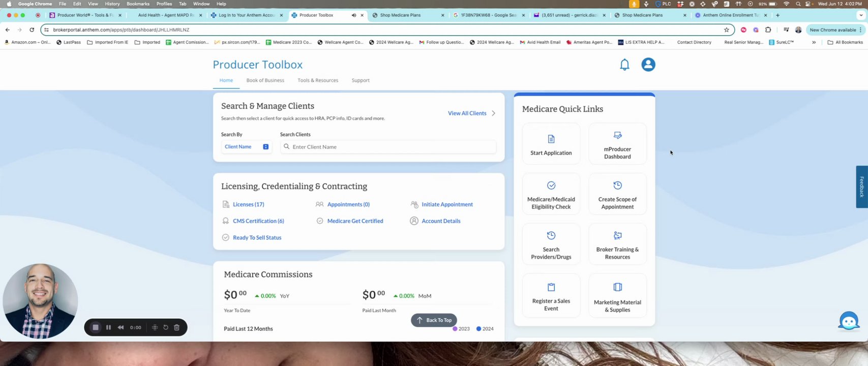Open Tools & Resources tab

(318, 80)
